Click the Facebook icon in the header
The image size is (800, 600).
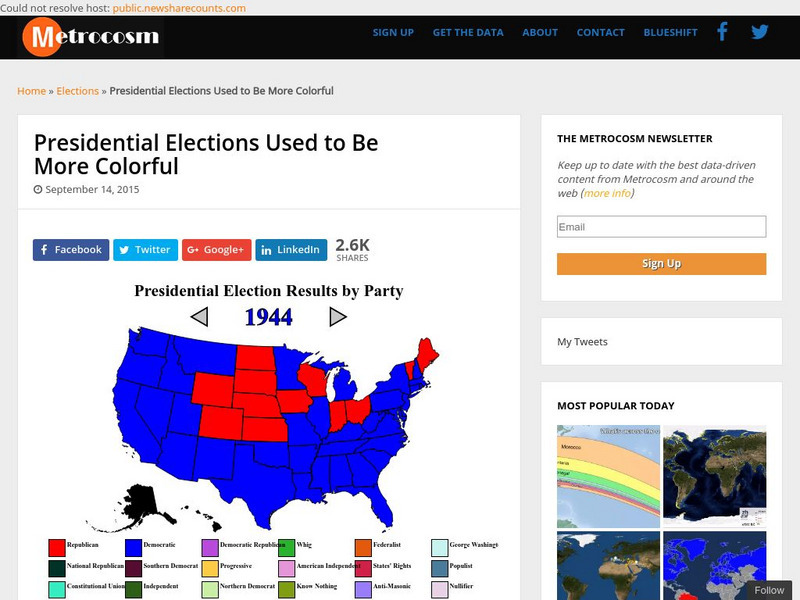tap(722, 32)
